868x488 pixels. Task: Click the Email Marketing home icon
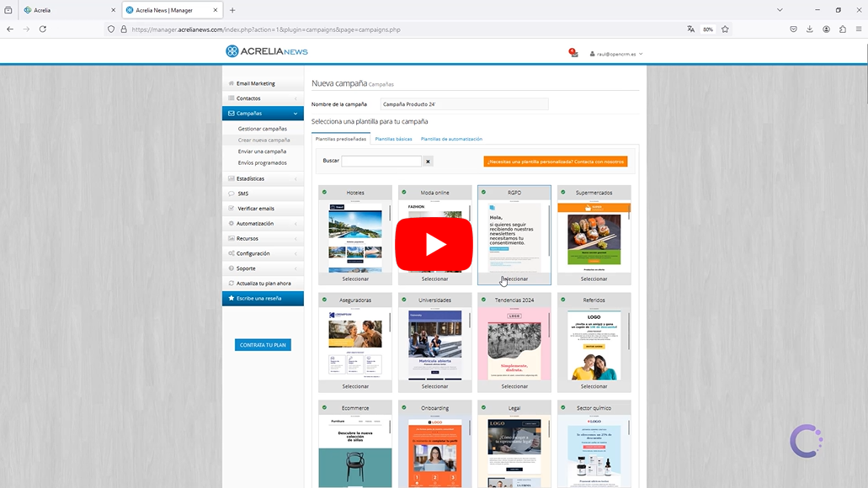coord(231,83)
